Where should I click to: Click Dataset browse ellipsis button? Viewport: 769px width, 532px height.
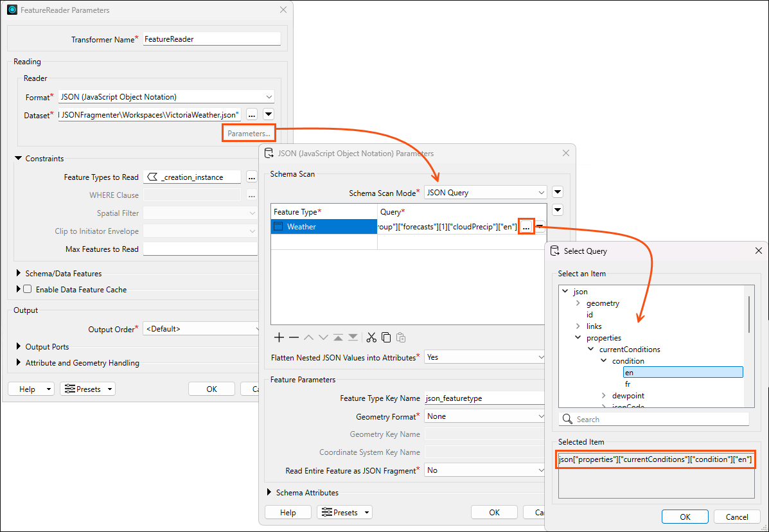[252, 114]
